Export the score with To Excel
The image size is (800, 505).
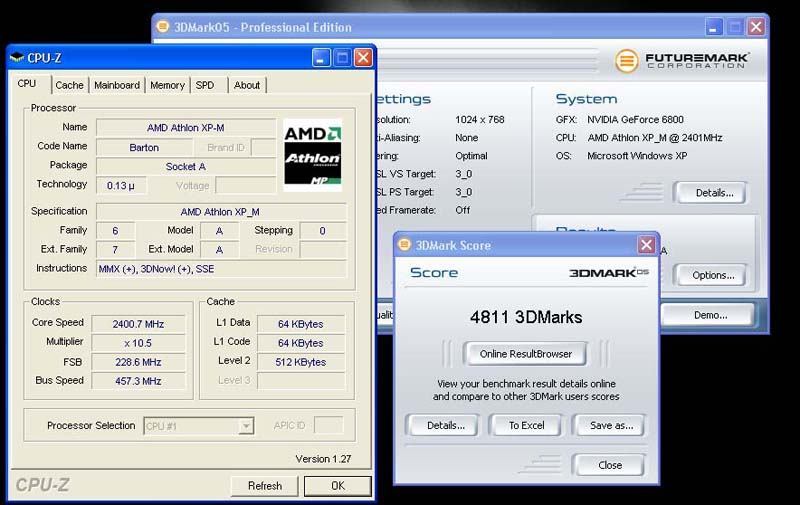pyautogui.click(x=526, y=425)
